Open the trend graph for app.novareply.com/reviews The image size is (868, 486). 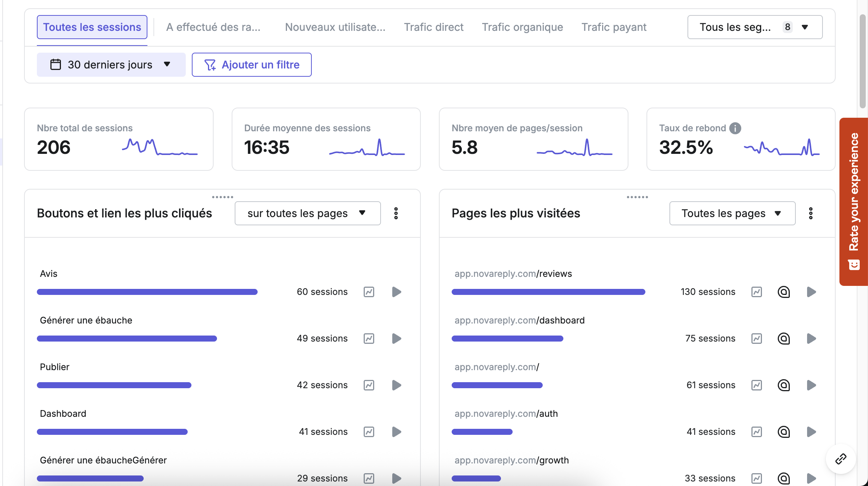click(757, 292)
